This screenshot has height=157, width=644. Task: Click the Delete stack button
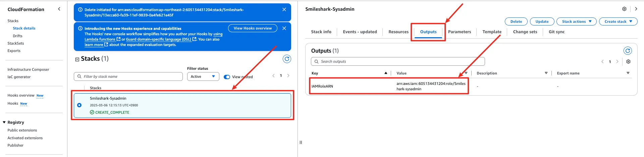(516, 21)
